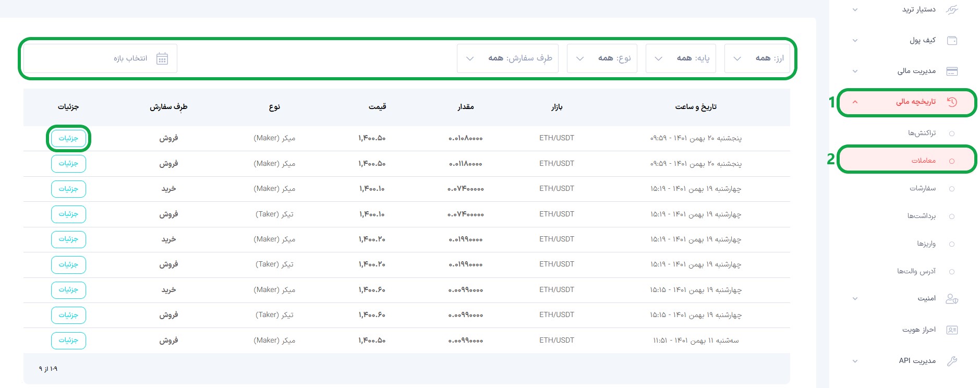
Task: Select the سفارشات radio bullet
Action: 952,189
